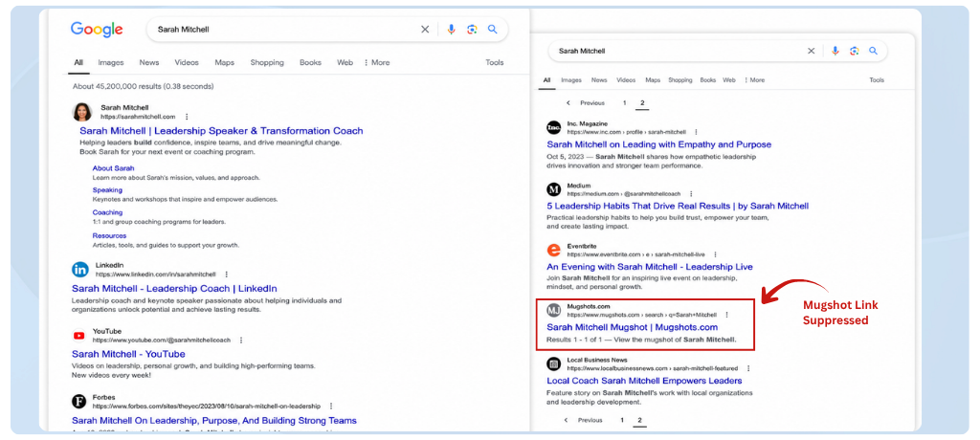Open Sarah Mitchell Mugshot result title
Image resolution: width=980 pixels, height=440 pixels.
632,327
